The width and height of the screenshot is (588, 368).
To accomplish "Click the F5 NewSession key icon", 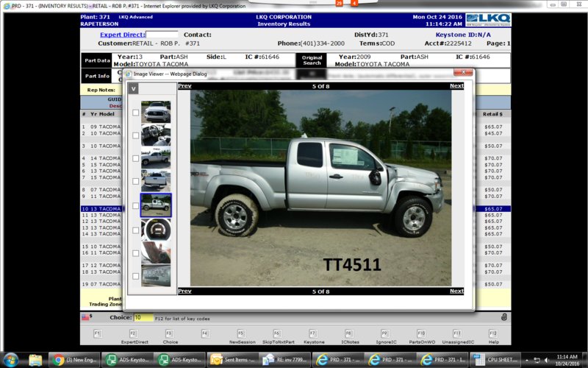I will [x=241, y=333].
